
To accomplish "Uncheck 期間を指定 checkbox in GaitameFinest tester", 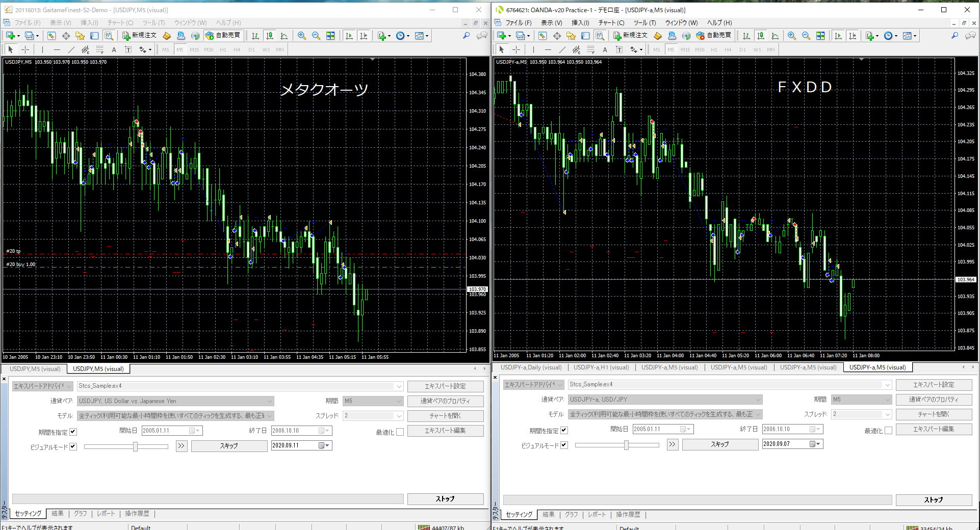I will (73, 432).
